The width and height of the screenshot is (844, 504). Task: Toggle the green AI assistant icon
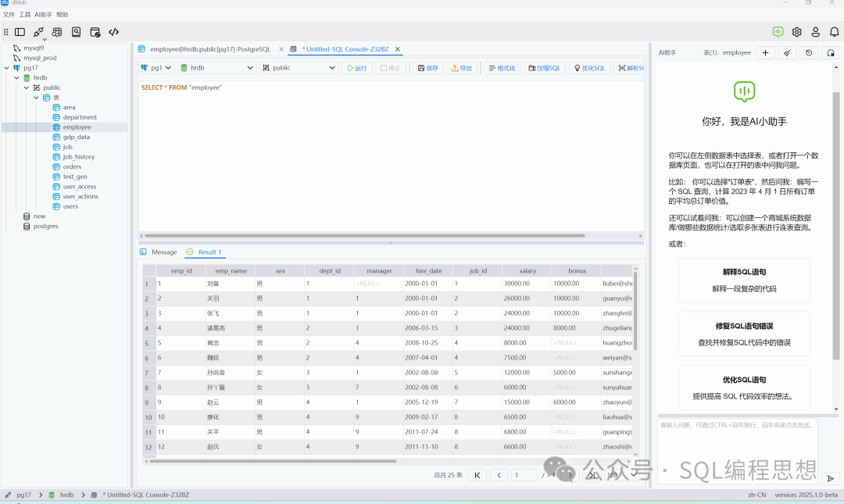click(x=778, y=32)
